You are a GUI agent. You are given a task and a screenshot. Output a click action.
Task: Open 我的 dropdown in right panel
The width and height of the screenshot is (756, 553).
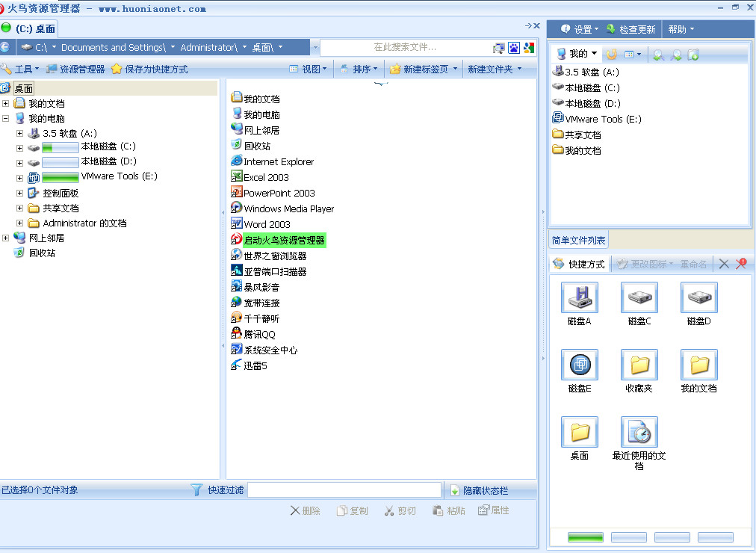[x=577, y=54]
